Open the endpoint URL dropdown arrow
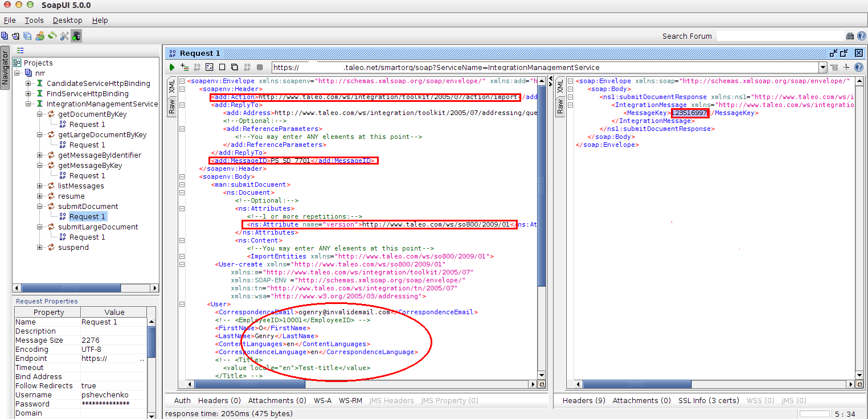 point(822,67)
